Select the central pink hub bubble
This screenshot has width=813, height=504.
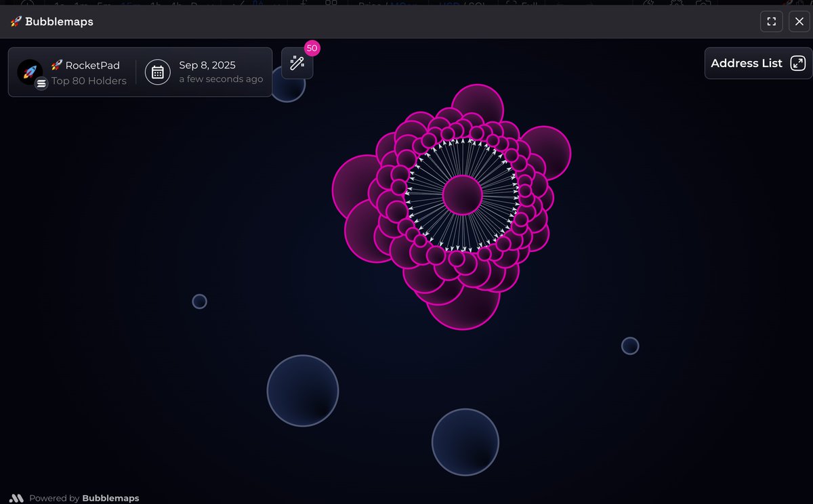tap(463, 195)
